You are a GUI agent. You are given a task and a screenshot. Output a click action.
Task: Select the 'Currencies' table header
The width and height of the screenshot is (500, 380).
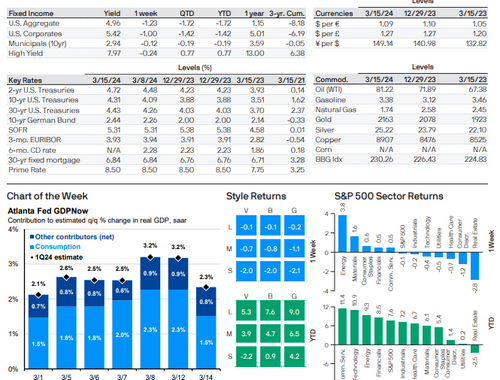click(x=334, y=13)
